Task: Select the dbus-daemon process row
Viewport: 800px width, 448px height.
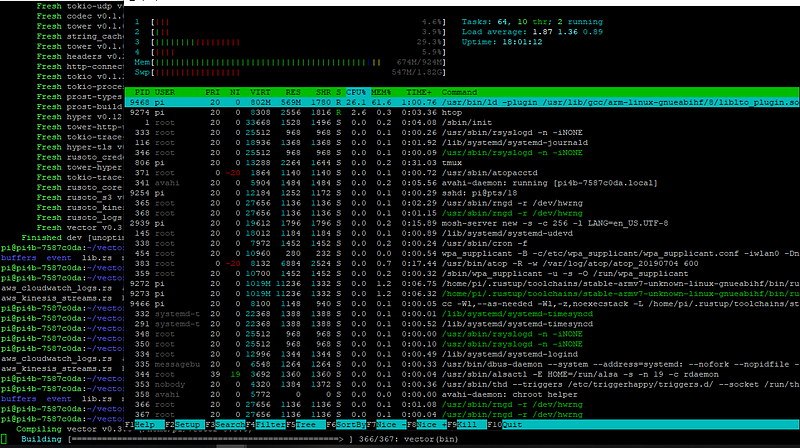Action: pos(462,364)
